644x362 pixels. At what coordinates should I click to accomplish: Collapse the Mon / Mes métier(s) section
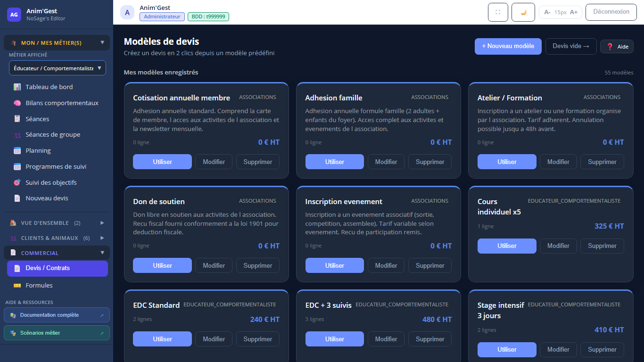[57, 43]
